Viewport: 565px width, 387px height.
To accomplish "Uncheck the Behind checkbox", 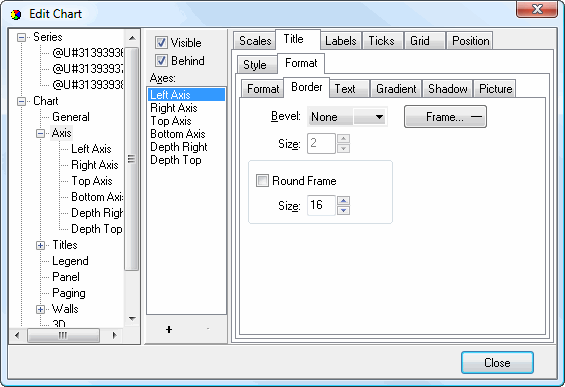I will [161, 61].
